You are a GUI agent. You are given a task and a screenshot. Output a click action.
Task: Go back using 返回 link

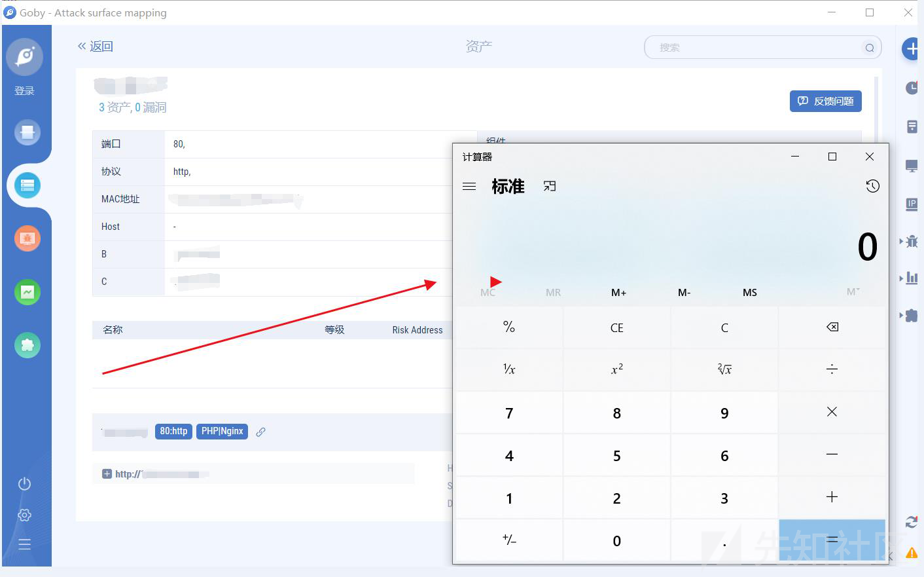point(96,47)
